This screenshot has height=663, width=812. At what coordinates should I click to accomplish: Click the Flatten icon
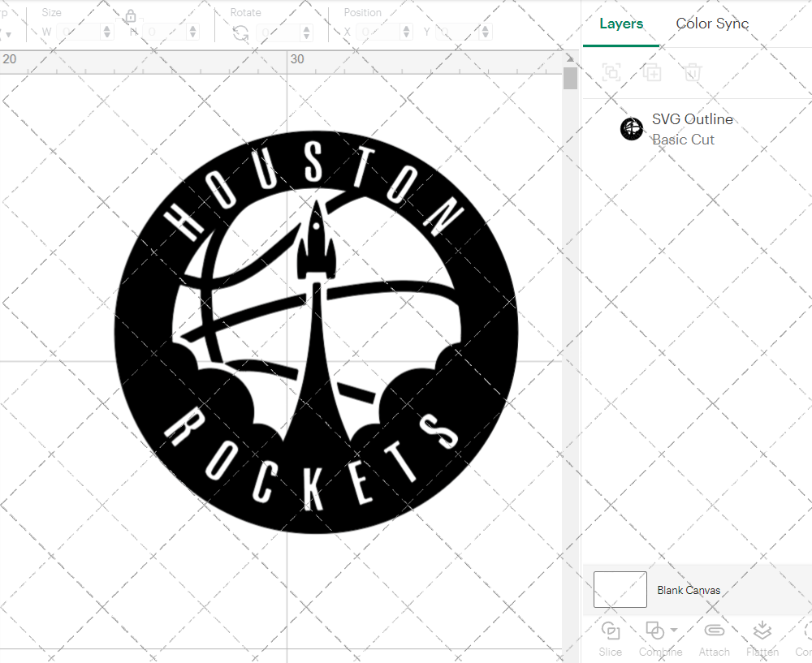tap(762, 631)
